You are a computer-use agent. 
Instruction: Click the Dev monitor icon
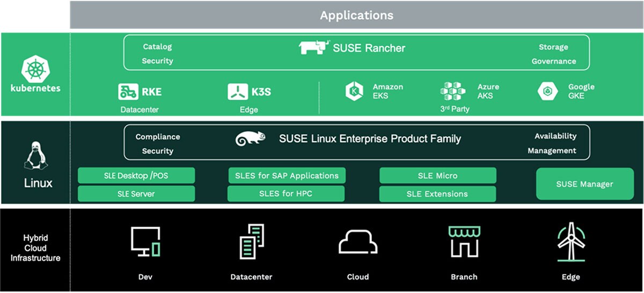(x=145, y=241)
